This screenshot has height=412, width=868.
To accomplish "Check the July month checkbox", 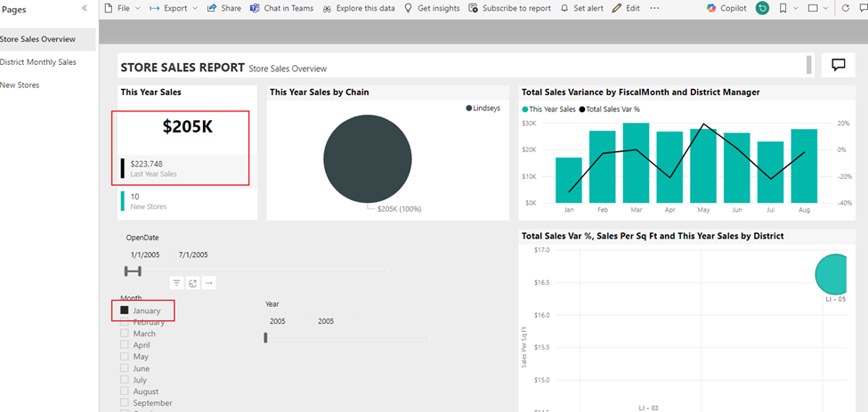I will click(x=125, y=380).
